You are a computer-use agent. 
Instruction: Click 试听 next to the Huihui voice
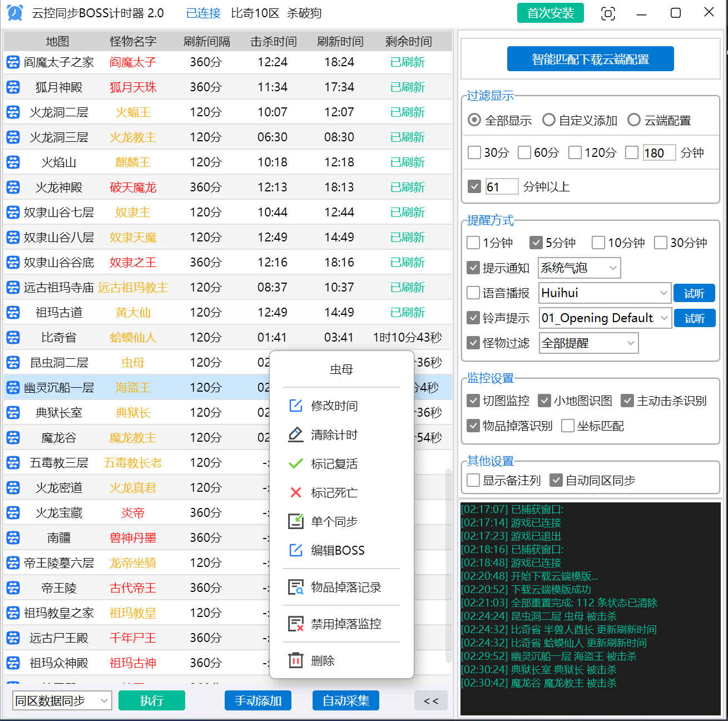tap(694, 293)
